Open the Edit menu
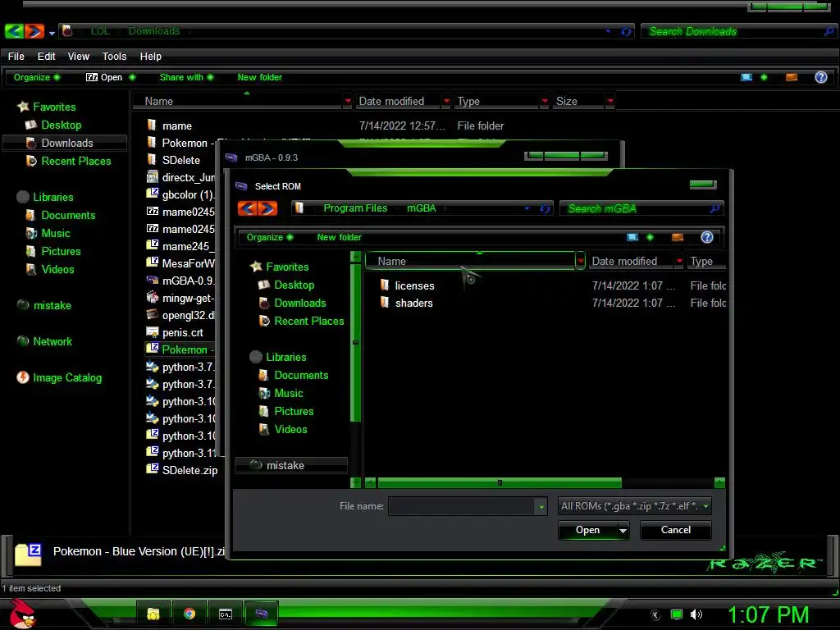Screen dimensions: 840x630 point(46,57)
